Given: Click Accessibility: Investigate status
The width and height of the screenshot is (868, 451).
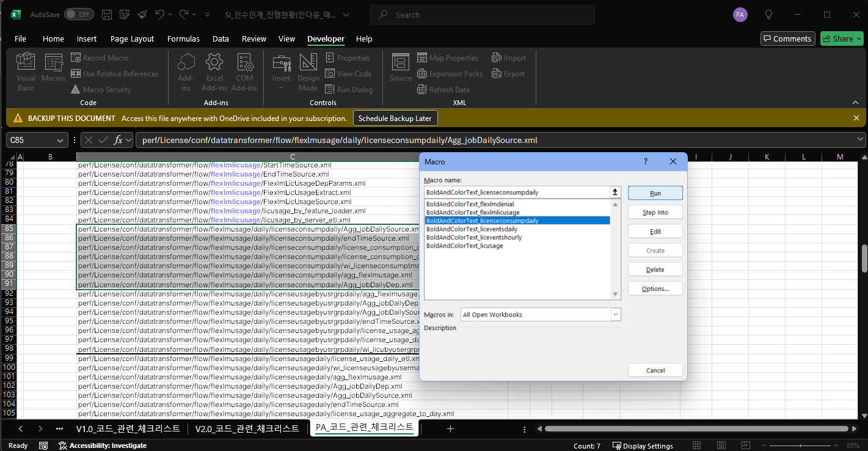Looking at the screenshot, I should (103, 446).
